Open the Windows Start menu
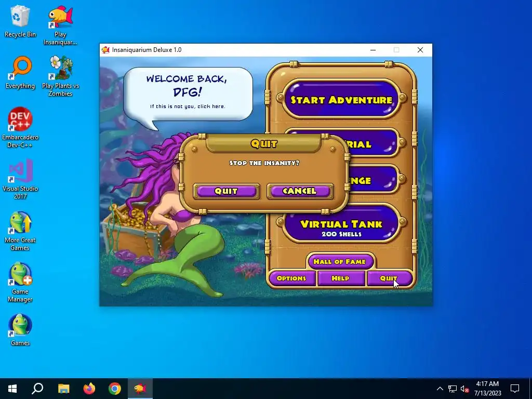The image size is (532, 399). pos(12,389)
